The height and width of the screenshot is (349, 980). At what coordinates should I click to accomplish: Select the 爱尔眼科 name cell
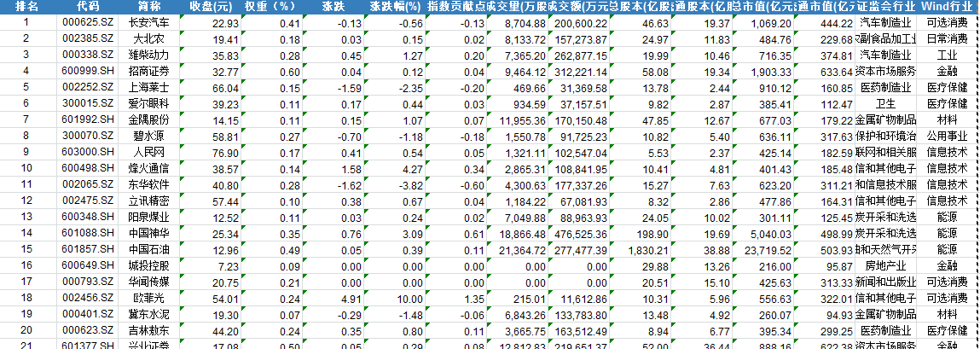click(148, 104)
